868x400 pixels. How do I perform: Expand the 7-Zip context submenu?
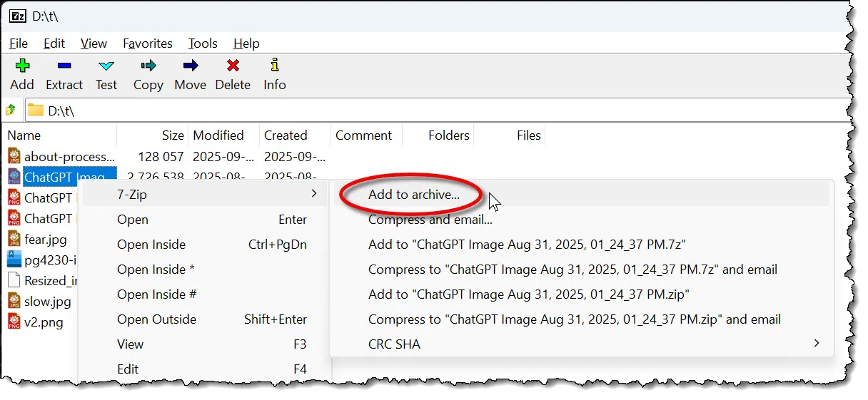(x=205, y=194)
